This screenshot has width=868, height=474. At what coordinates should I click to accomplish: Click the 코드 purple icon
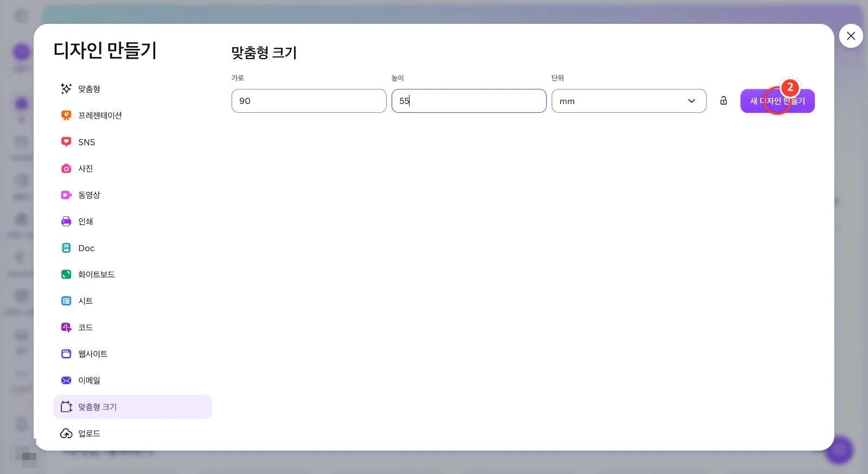[66, 327]
